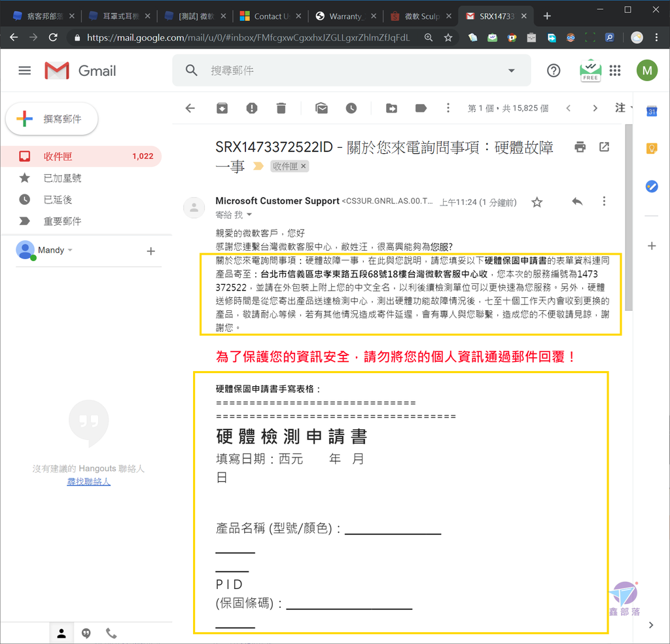This screenshot has height=644, width=670.
Task: Toggle the importance marker beside subject
Action: 258,166
